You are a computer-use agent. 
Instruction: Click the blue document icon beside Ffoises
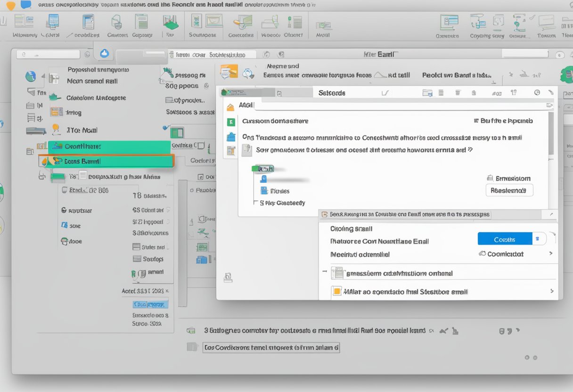click(x=264, y=190)
